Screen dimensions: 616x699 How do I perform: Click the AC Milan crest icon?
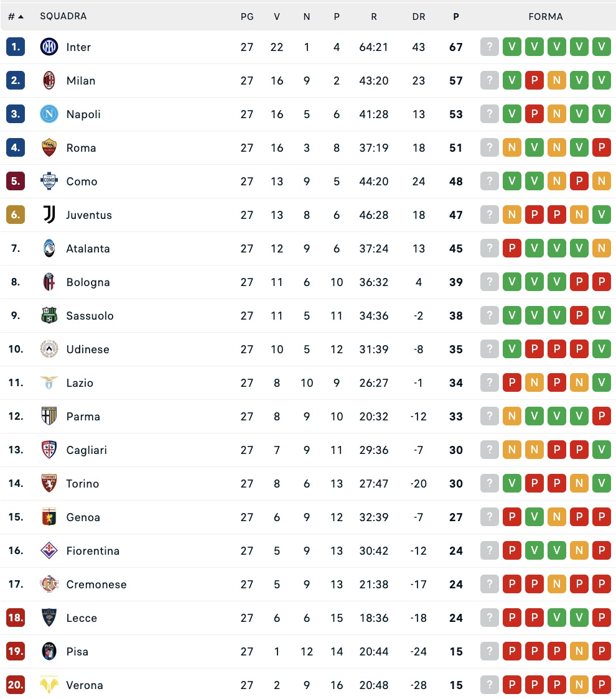point(49,81)
